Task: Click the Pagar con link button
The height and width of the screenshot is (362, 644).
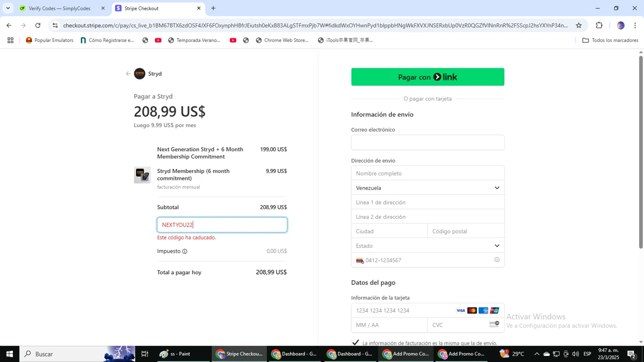Action: click(x=428, y=77)
